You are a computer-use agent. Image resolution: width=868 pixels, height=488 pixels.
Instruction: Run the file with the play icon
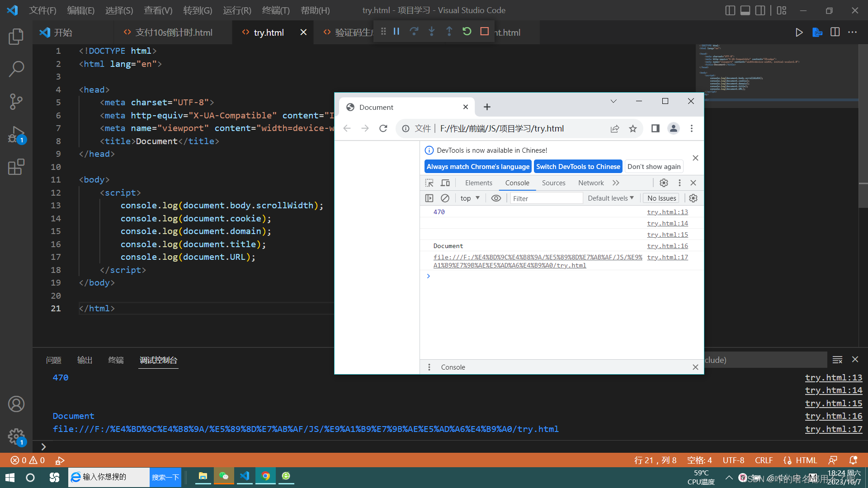[799, 32]
